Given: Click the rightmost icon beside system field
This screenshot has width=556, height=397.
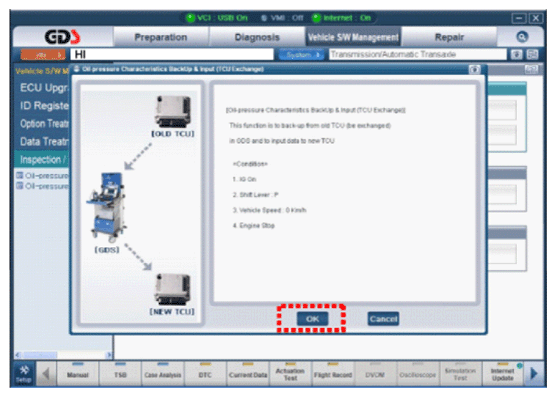Looking at the screenshot, I should 532,54.
